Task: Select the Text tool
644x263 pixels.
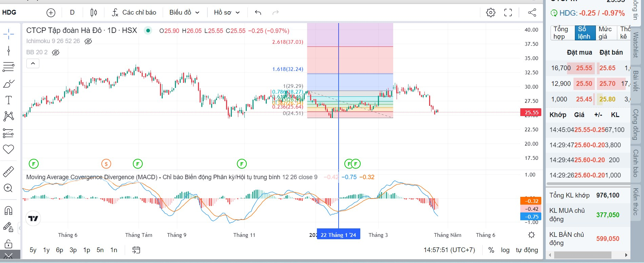Action: pos(8,100)
